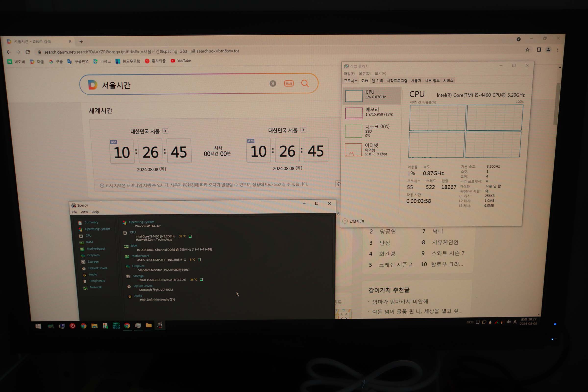Select the CPU performance item

click(x=372, y=96)
